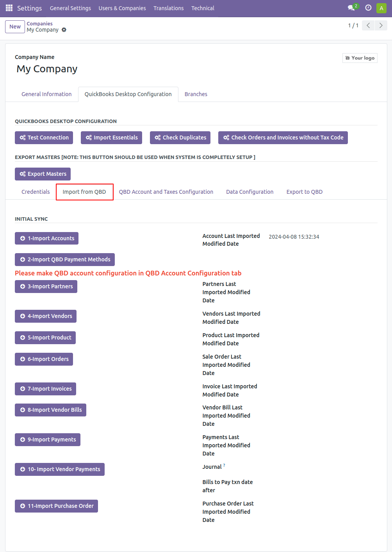Open the conversations chat icon

point(352,8)
